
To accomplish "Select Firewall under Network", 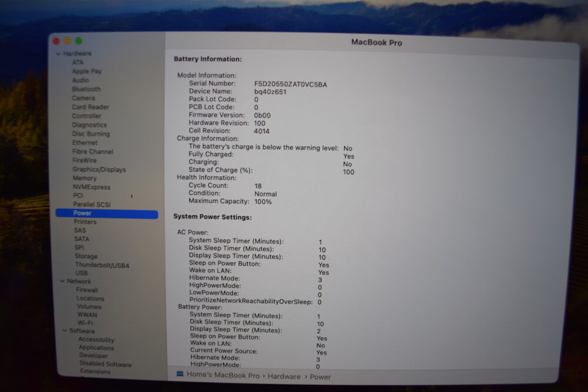I will (x=87, y=290).
